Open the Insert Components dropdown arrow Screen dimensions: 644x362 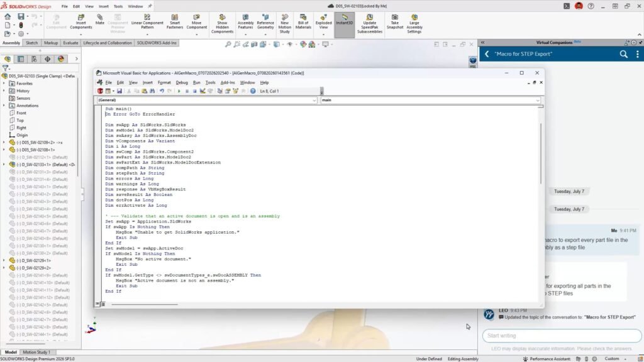(x=81, y=35)
